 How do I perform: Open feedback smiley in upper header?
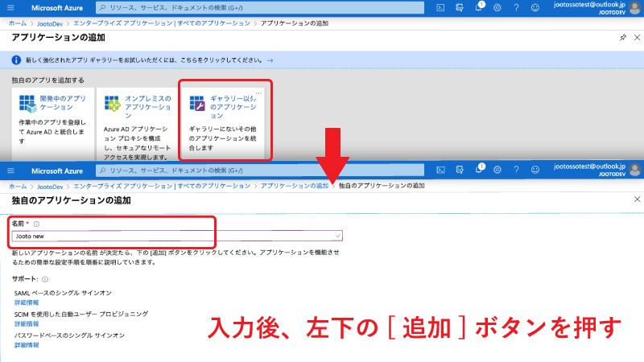tap(535, 8)
